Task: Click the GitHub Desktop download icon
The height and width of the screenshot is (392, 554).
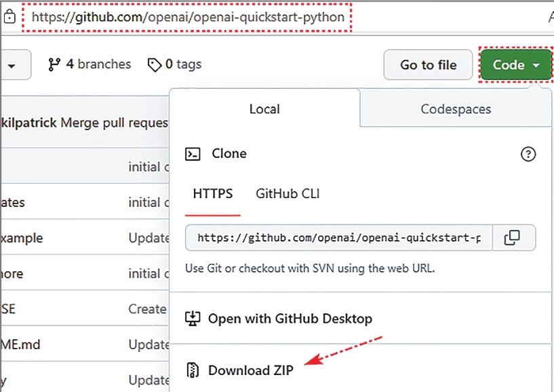Action: click(193, 319)
